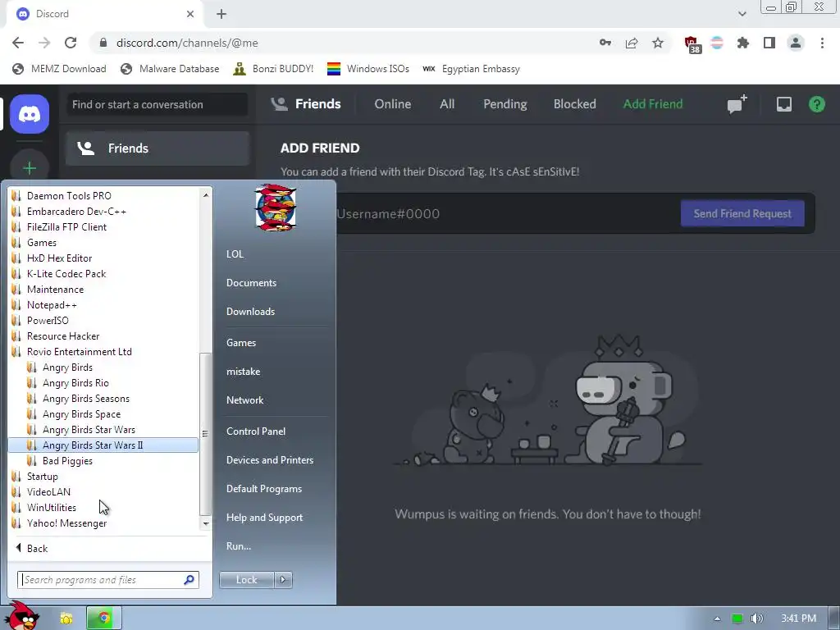Open Windows ISOs bookmark

click(x=368, y=69)
